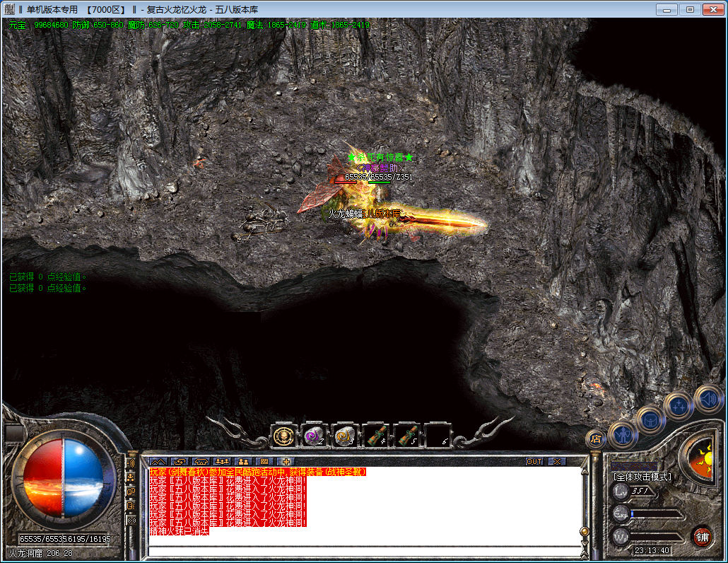Screen dimensions: 728x563
Task: Use the orange spiral stone in slot 3
Action: pos(344,436)
